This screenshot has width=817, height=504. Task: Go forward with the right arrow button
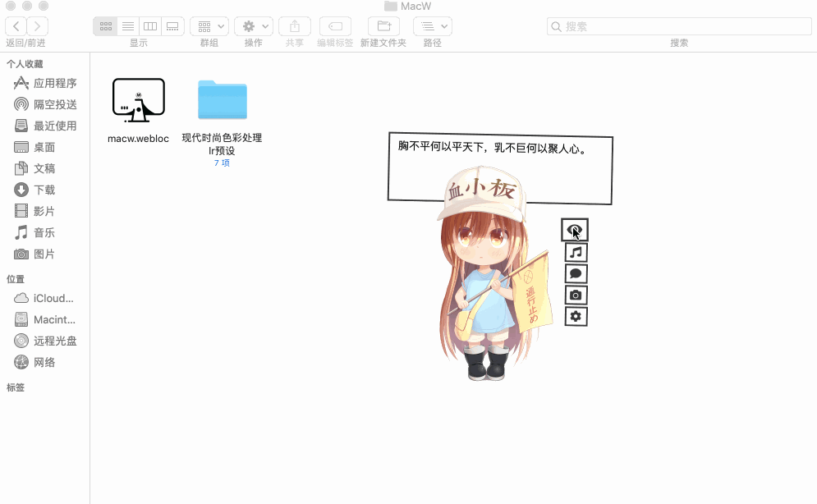point(38,26)
